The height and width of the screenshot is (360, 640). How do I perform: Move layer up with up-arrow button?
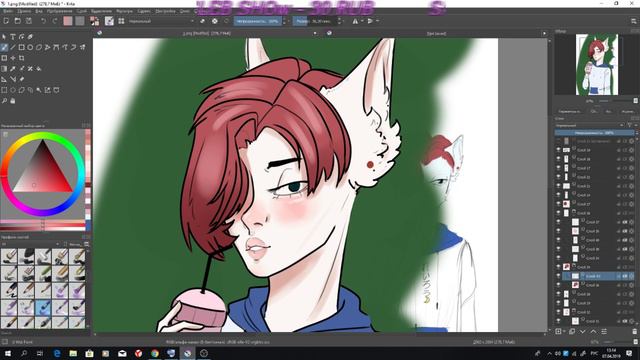click(593, 331)
